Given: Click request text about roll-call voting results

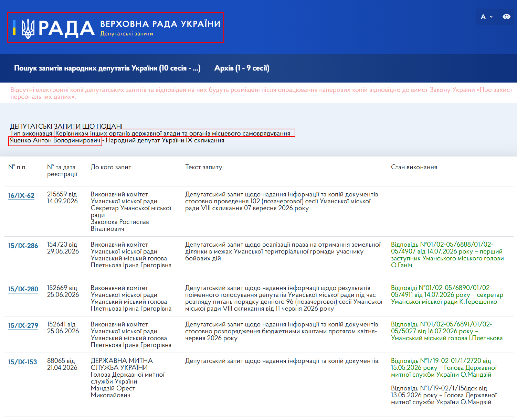Looking at the screenshot, I should [x=284, y=298].
